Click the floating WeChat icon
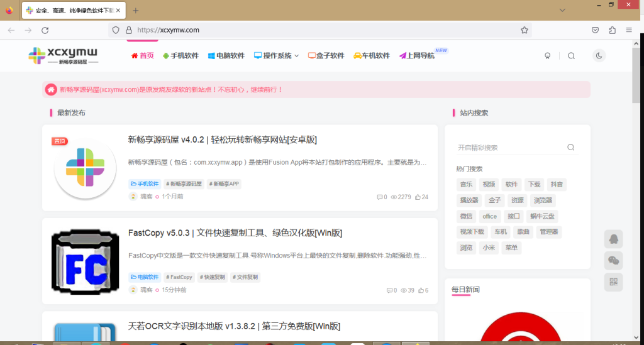 pyautogui.click(x=614, y=261)
